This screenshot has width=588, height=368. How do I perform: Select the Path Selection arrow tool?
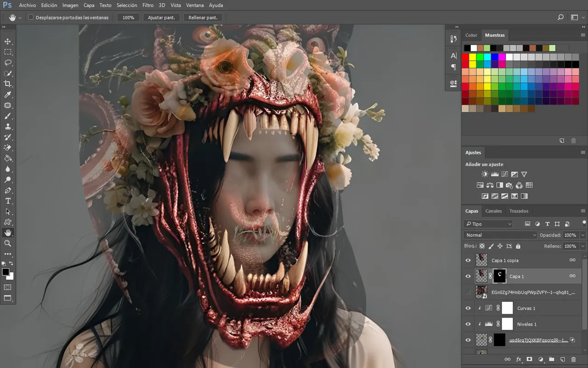pos(8,212)
